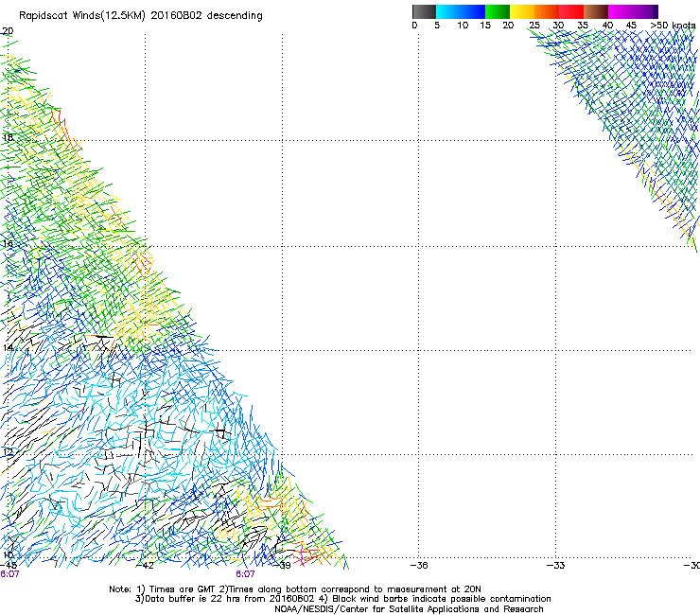Click the "25" legend scale label
This screenshot has width=700, height=615.
point(534,26)
